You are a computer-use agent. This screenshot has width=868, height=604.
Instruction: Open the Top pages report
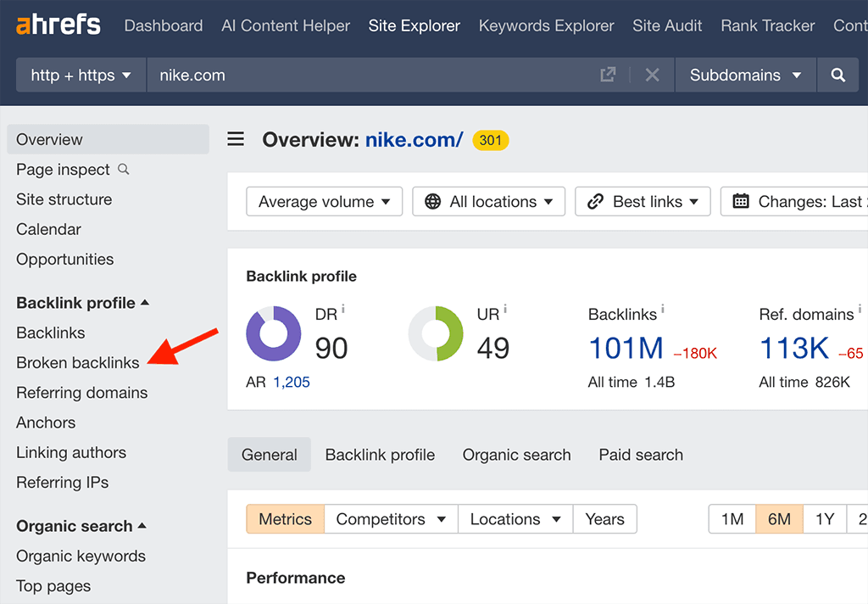click(x=53, y=585)
